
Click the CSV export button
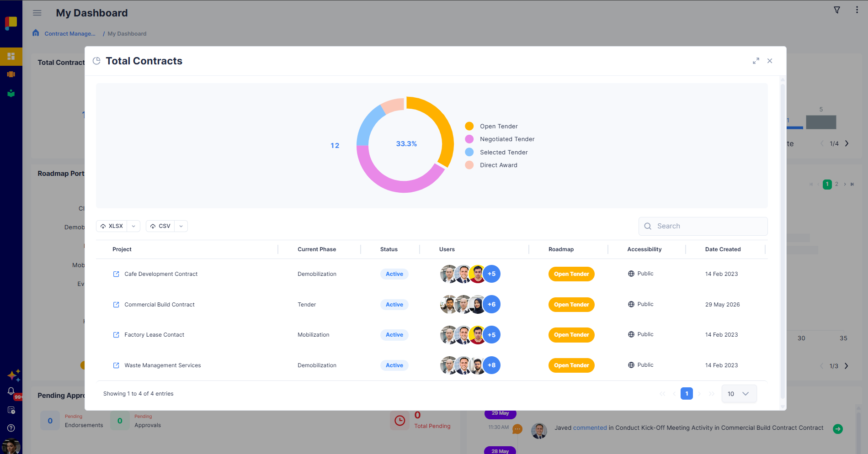click(x=160, y=226)
